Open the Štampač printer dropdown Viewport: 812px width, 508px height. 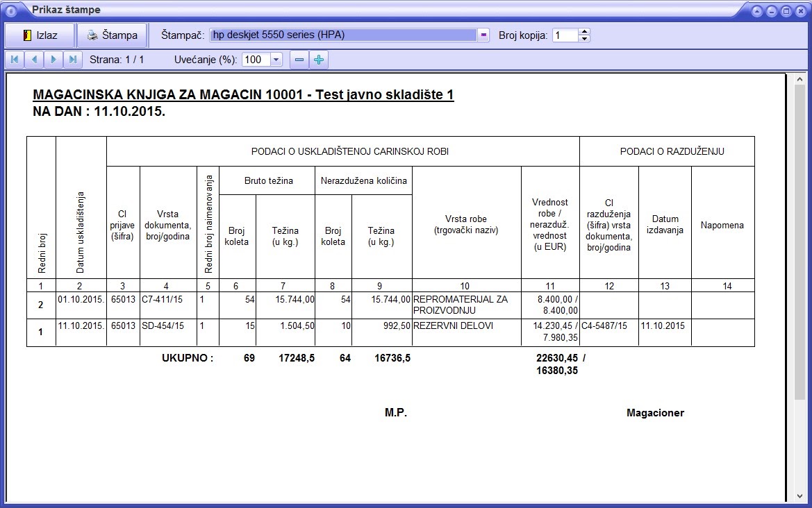click(x=483, y=35)
